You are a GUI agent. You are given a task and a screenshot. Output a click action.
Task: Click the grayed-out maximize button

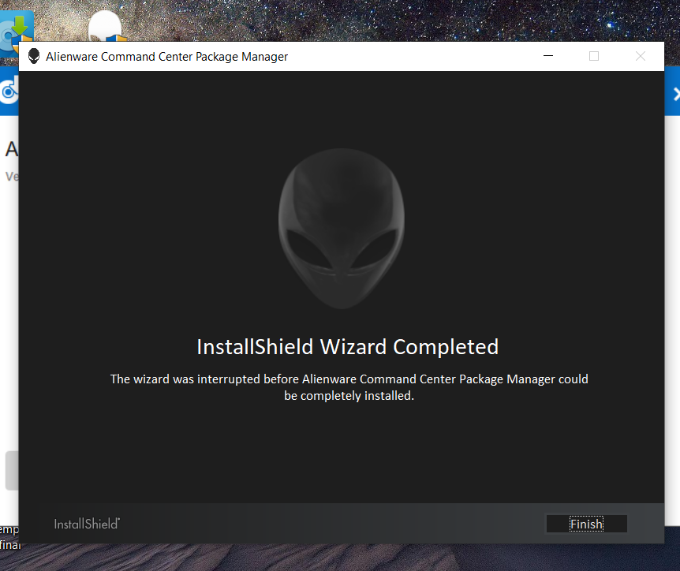point(593,57)
